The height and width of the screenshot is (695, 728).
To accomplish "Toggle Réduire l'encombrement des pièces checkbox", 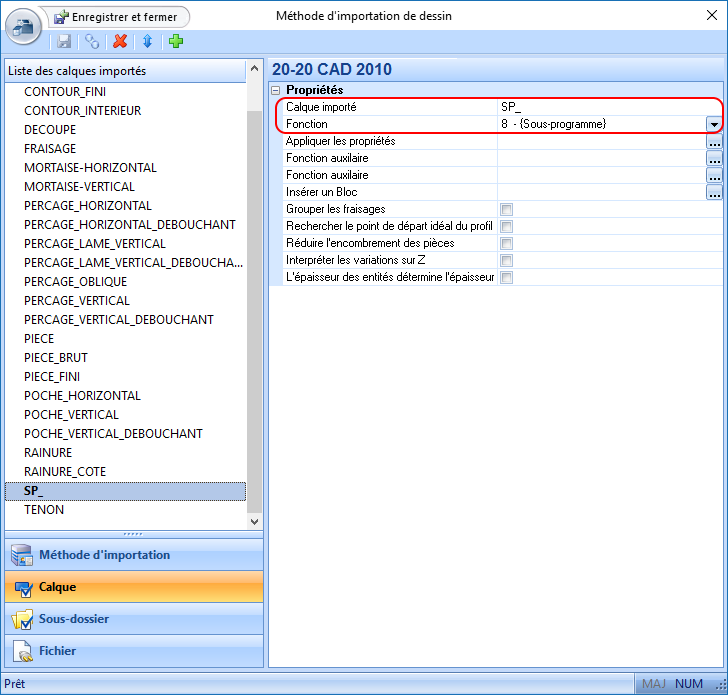I will point(507,243).
